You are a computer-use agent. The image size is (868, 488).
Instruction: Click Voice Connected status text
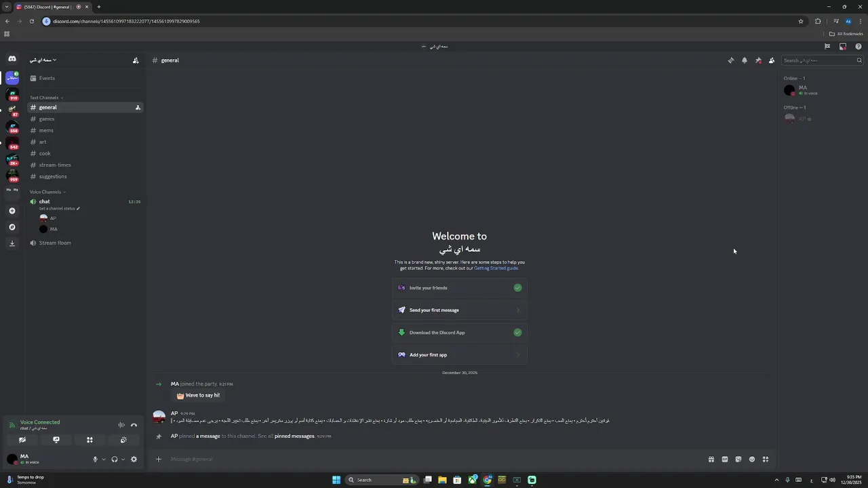coord(40,422)
